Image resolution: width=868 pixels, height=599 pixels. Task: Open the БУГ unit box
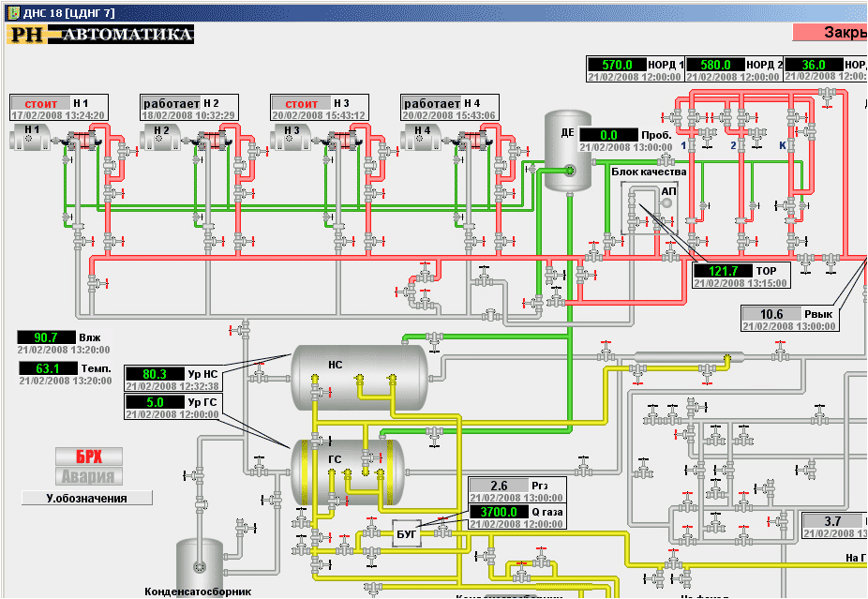tap(408, 535)
